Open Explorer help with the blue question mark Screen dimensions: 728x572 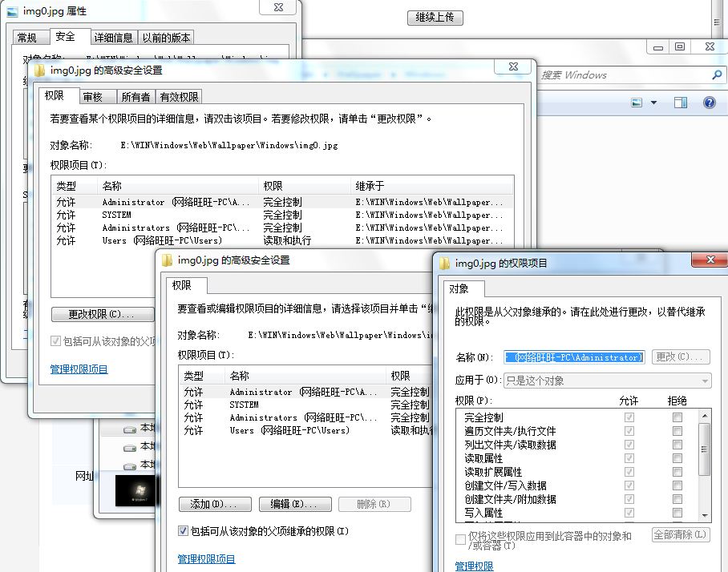pyautogui.click(x=709, y=103)
